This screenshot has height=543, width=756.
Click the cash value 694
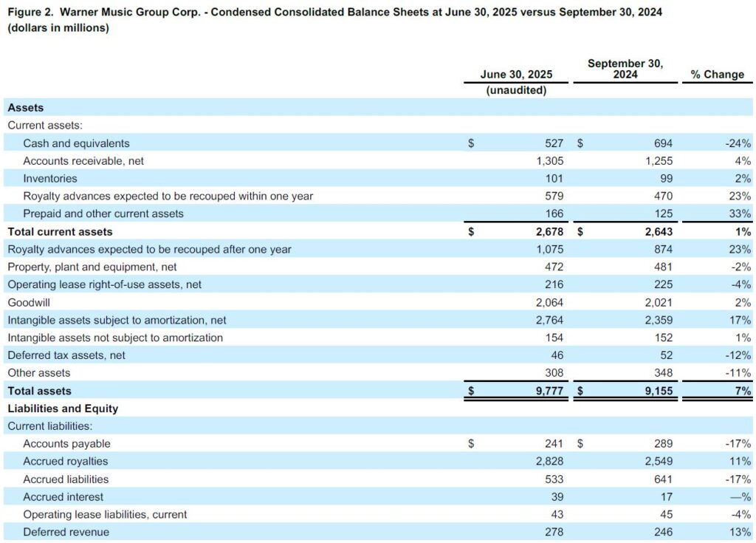pyautogui.click(x=664, y=143)
